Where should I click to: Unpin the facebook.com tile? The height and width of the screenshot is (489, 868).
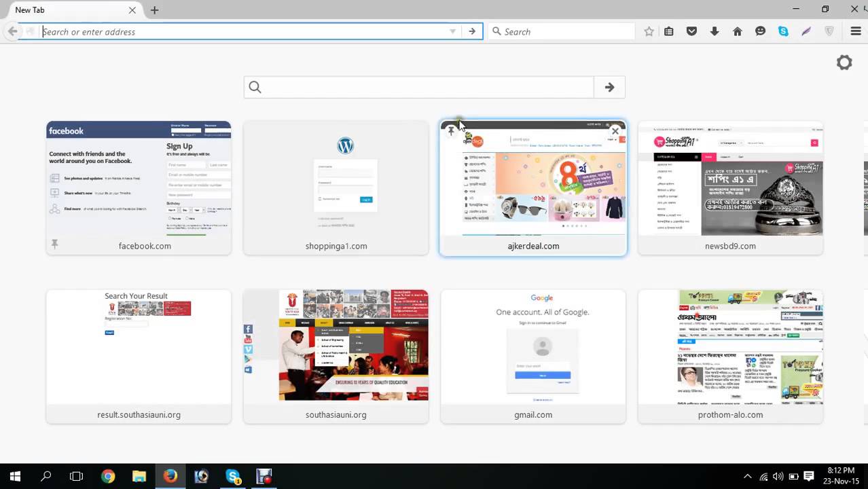coord(55,244)
